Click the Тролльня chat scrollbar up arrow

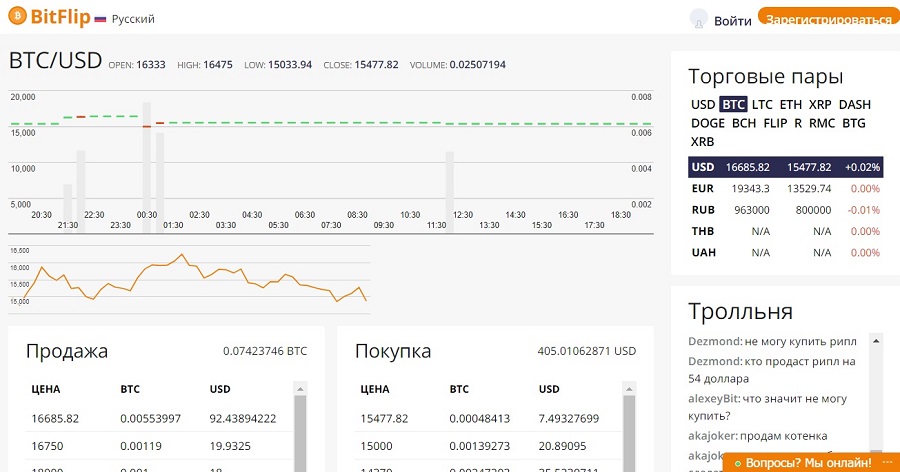(x=876, y=341)
